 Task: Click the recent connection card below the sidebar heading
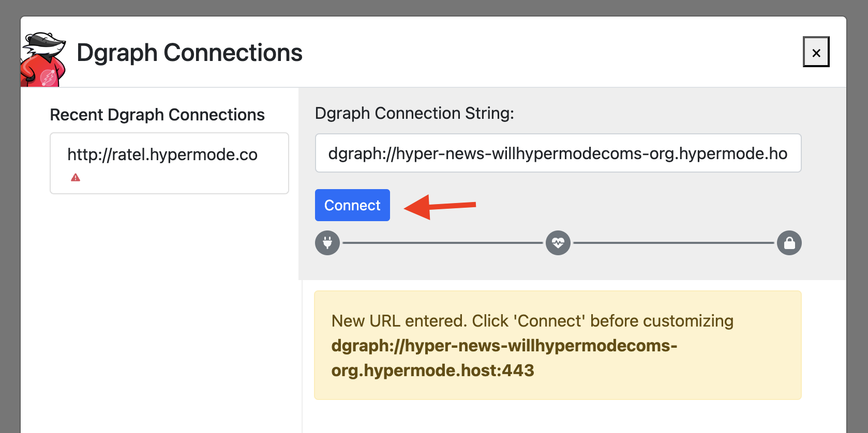point(169,163)
